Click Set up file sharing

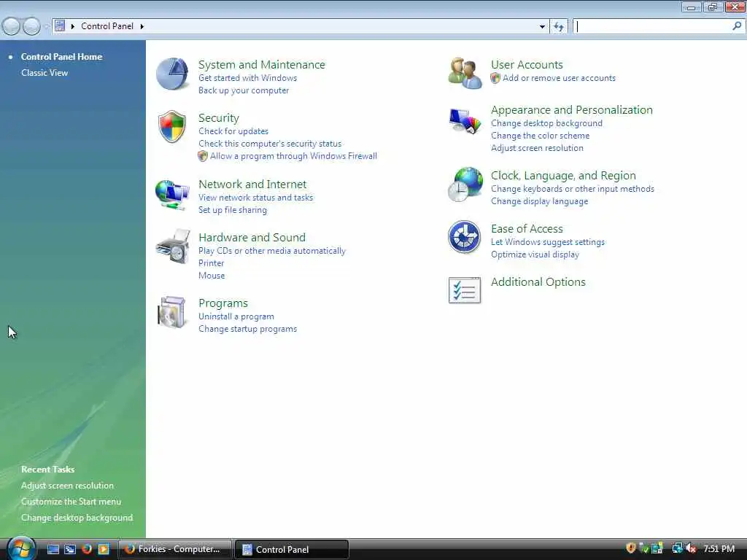pos(233,210)
